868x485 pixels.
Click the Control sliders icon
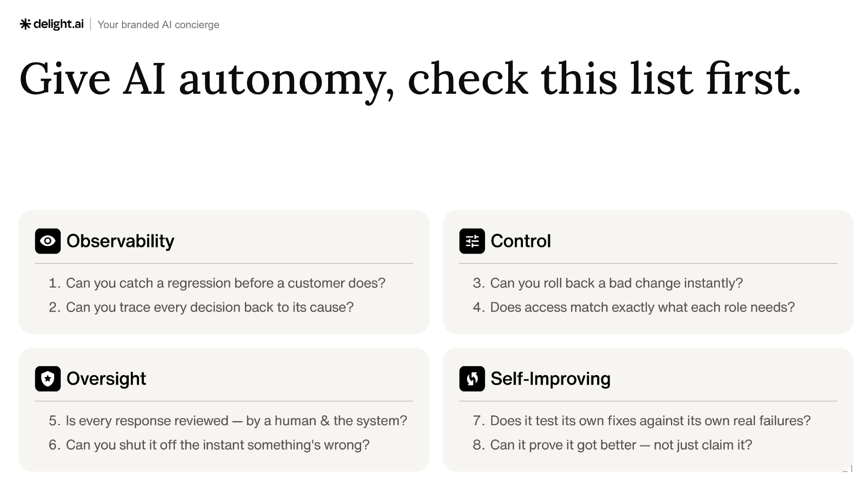click(472, 241)
